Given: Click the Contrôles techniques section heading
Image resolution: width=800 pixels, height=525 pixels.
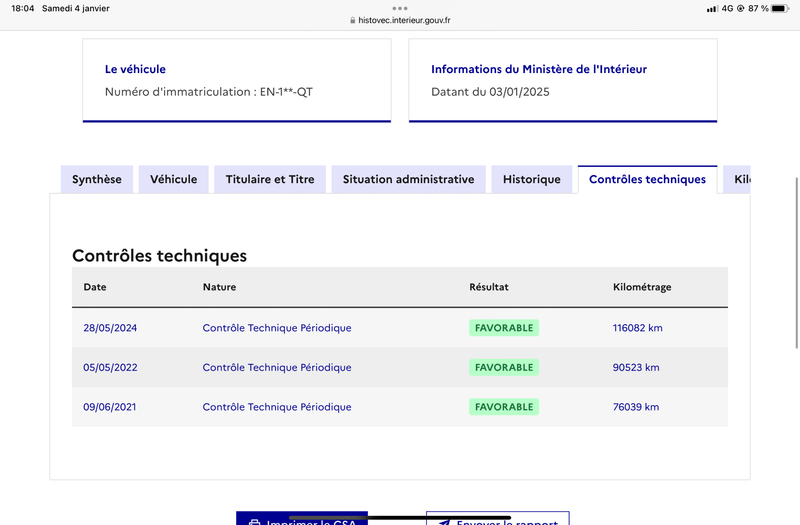Looking at the screenshot, I should [x=159, y=256].
